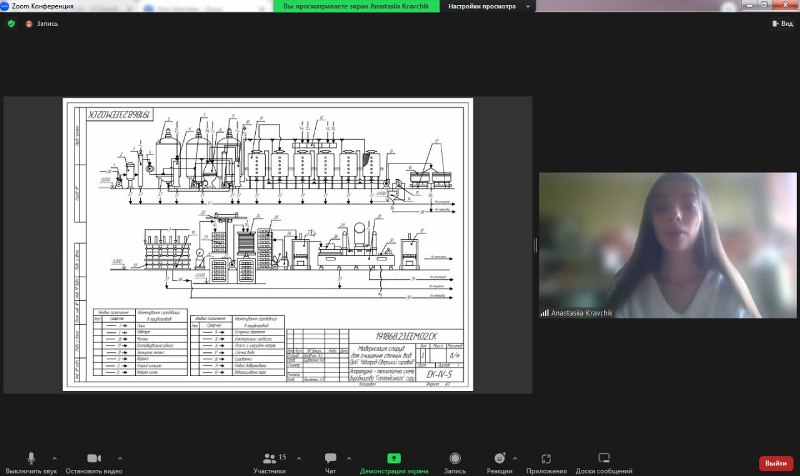
Task: Open the Чат chat panel
Action: [x=330, y=458]
